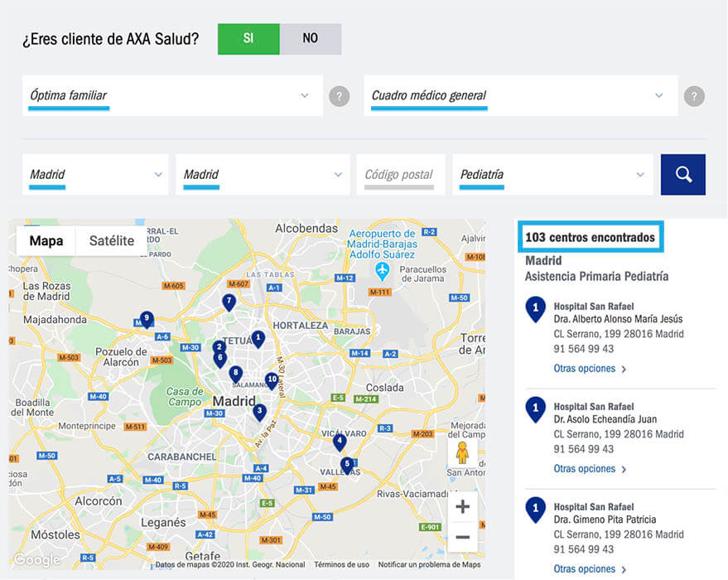Screen dimensions: 728x580
Task: Zoom in the map with plus button
Action: click(462, 506)
